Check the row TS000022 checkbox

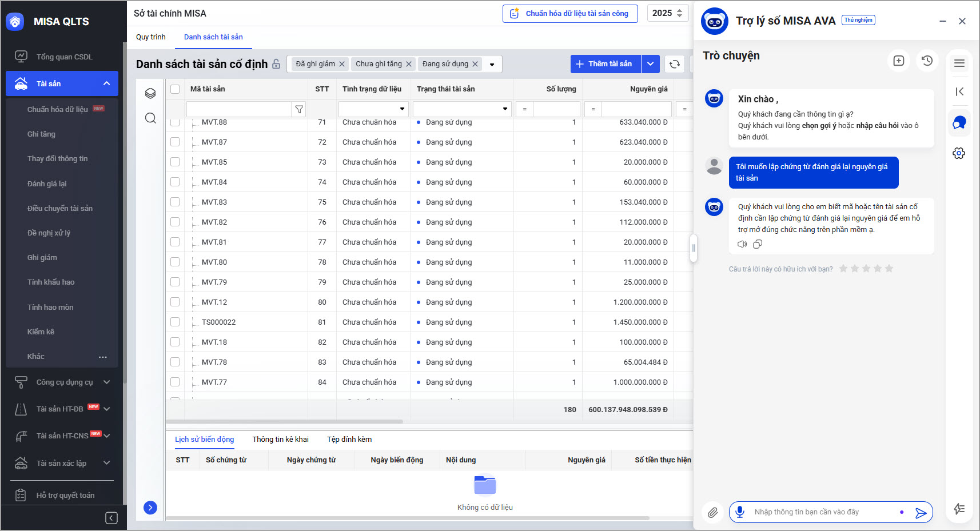[175, 322]
